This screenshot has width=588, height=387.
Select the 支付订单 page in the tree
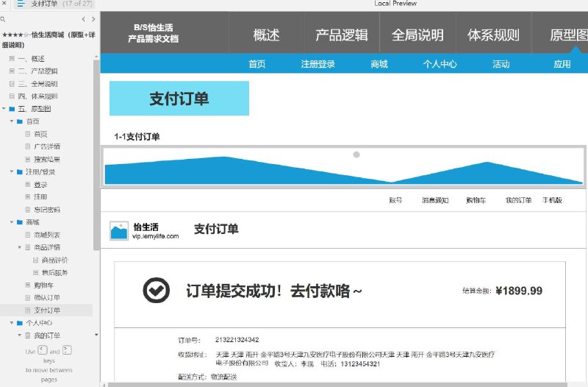coord(47,310)
